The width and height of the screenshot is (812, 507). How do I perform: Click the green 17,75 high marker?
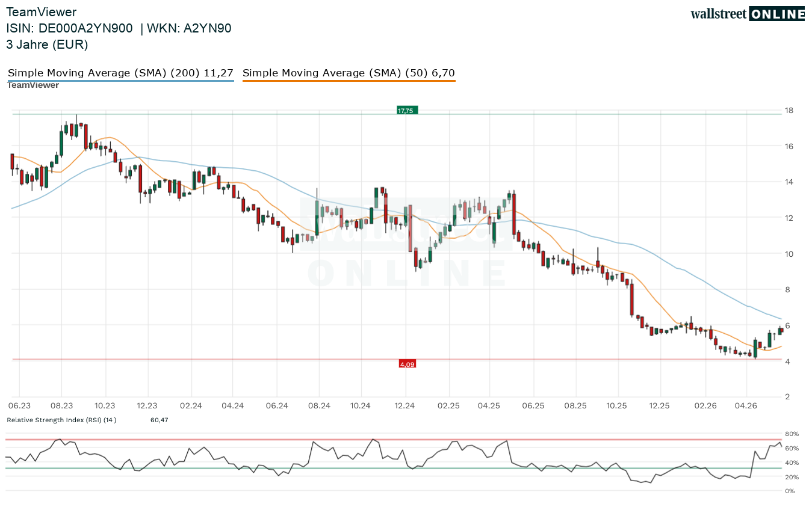point(406,111)
